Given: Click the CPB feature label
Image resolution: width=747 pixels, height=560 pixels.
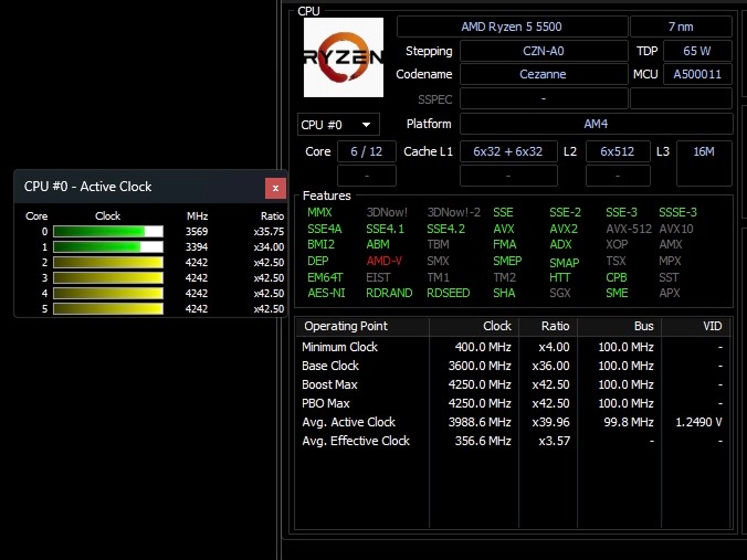Looking at the screenshot, I should click(x=616, y=278).
